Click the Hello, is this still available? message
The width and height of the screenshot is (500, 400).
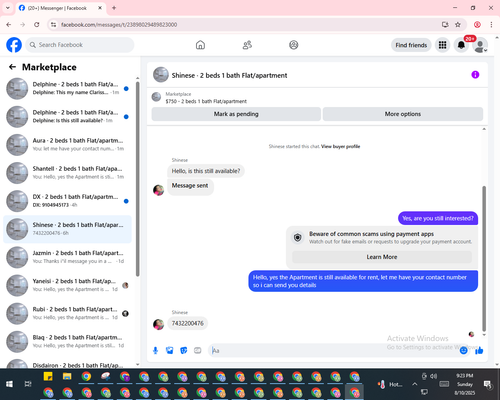coord(206,171)
